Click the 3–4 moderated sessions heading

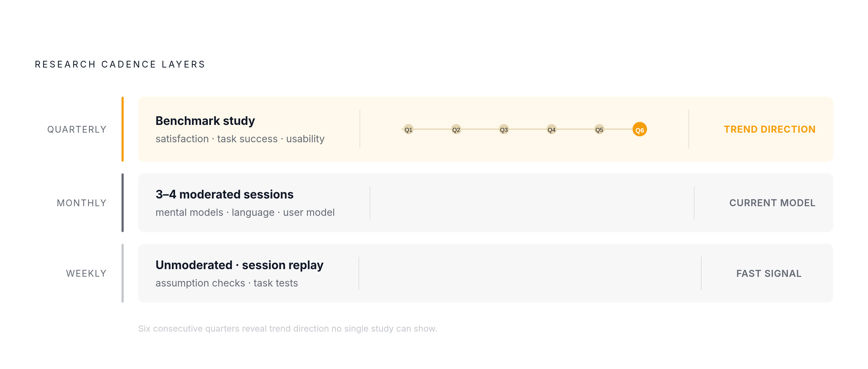point(224,194)
